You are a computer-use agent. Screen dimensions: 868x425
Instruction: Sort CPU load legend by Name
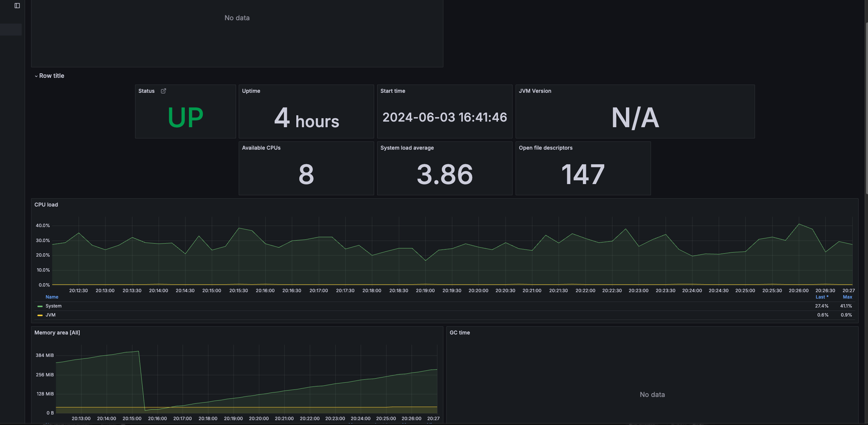[52, 297]
